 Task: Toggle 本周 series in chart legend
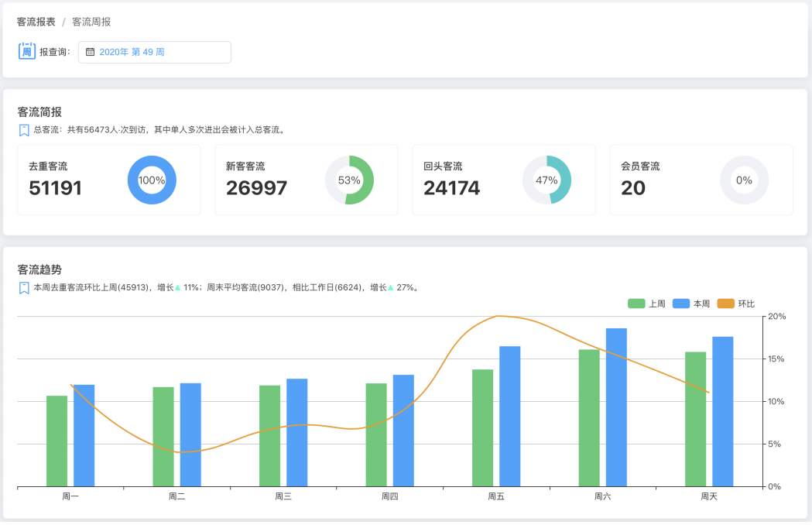point(701,304)
